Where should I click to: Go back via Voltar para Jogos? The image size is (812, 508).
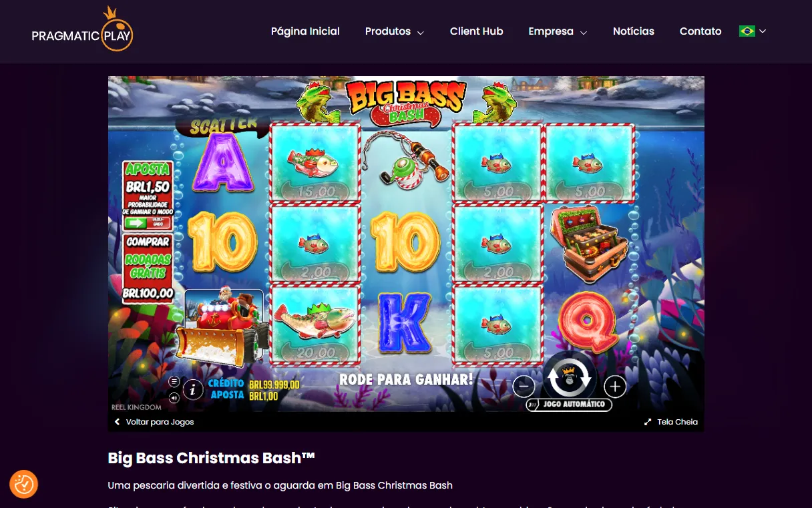coord(154,422)
